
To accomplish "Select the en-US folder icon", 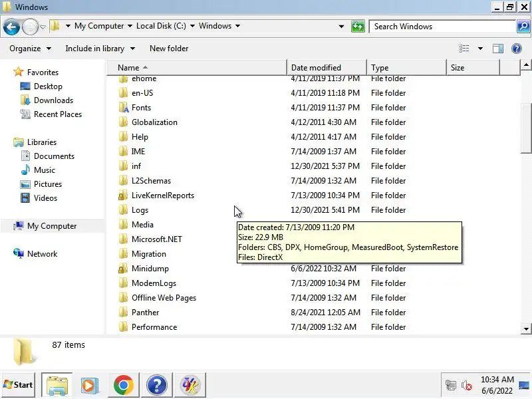I will tap(123, 93).
